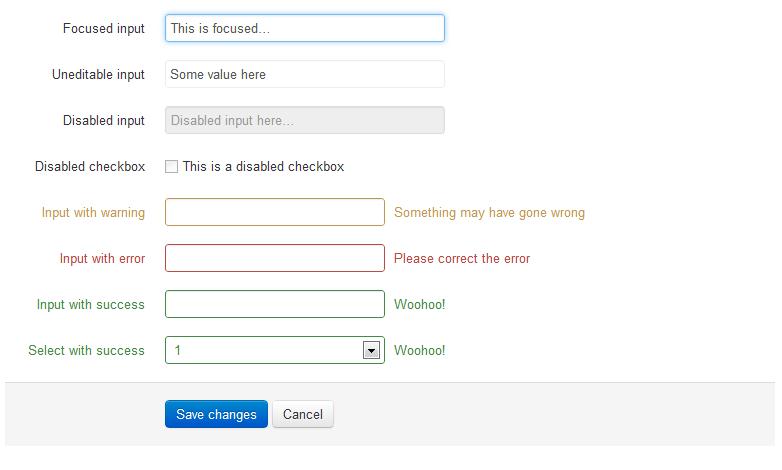This screenshot has width=782, height=470.
Task: Click the 'Something may have gone wrong' help text
Action: (x=489, y=213)
